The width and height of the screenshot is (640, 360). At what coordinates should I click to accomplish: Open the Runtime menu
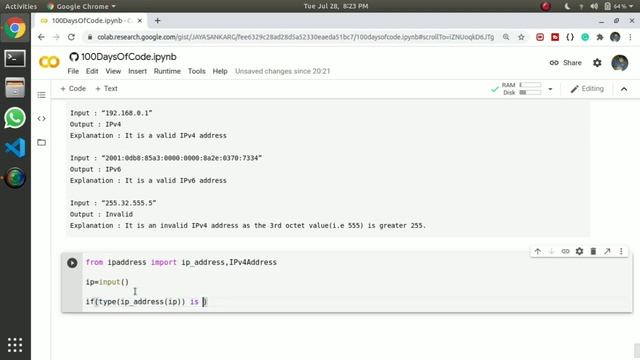click(167, 71)
